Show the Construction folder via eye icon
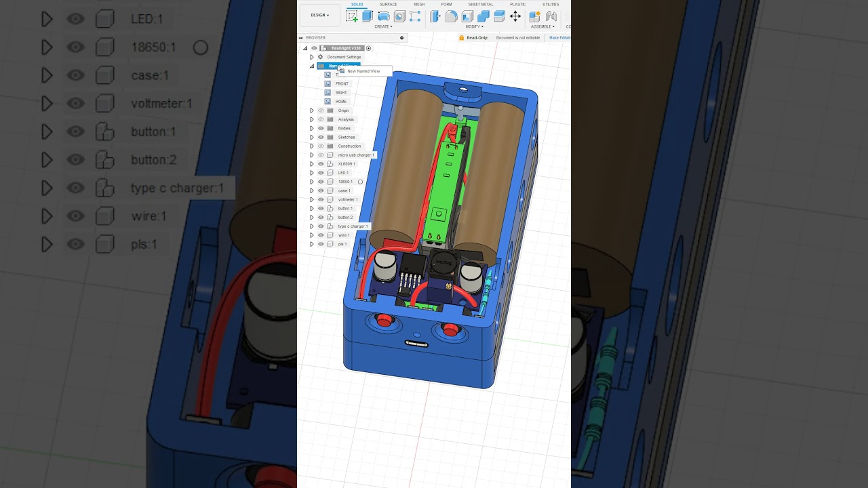 pos(321,146)
